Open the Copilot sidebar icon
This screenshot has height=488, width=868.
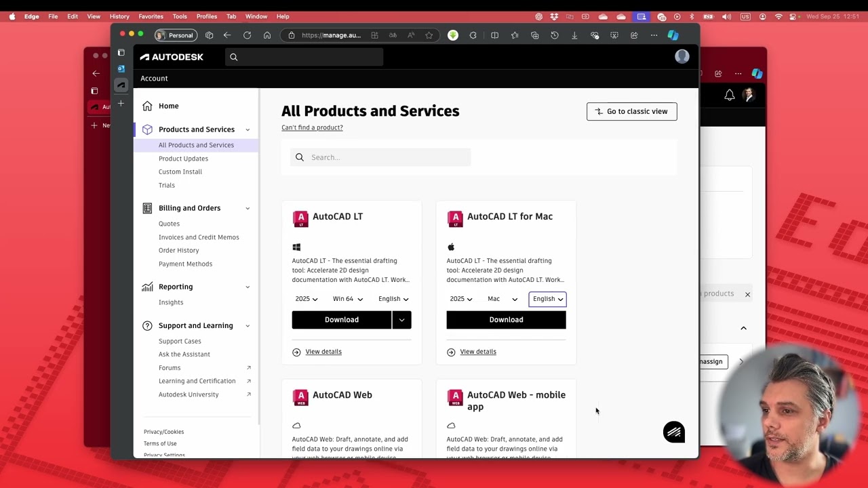point(673,35)
